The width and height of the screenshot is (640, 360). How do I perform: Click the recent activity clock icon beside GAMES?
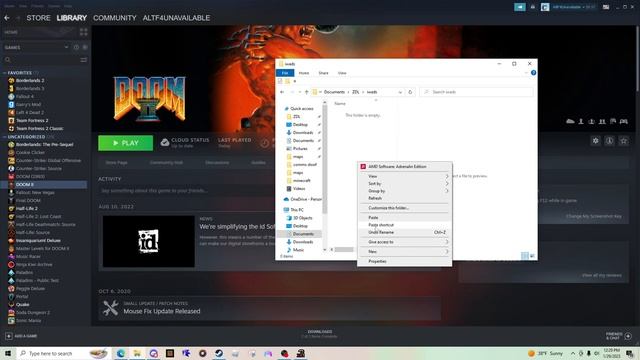coord(76,47)
